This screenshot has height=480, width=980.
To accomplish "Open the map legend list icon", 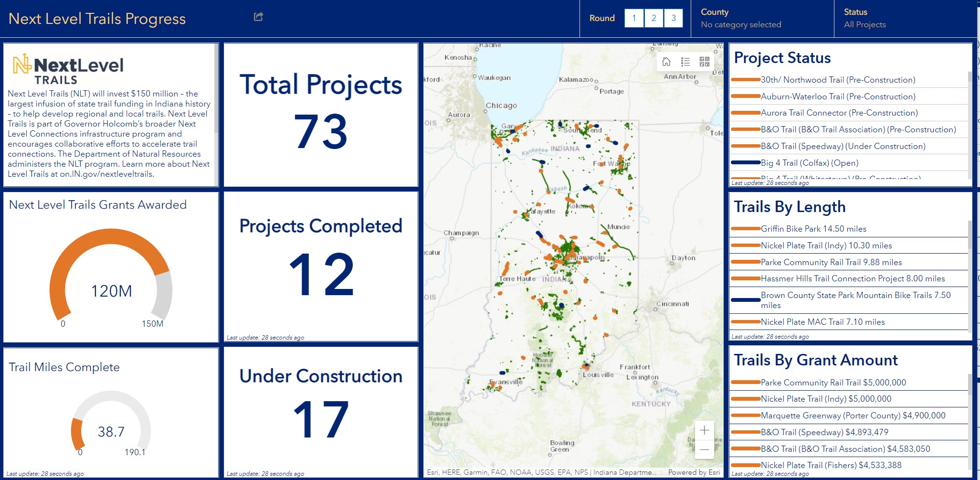I will pos(685,62).
